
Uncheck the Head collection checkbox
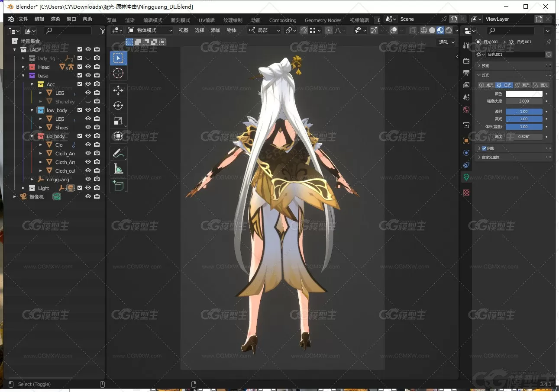[x=80, y=67]
